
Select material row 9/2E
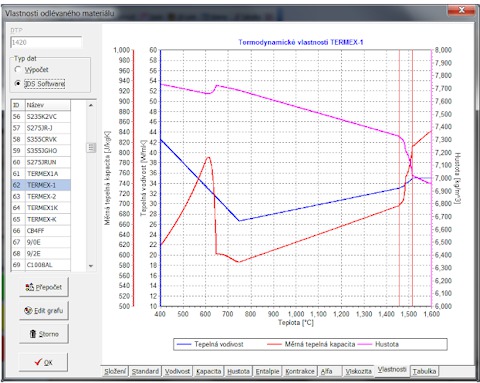[41, 254]
